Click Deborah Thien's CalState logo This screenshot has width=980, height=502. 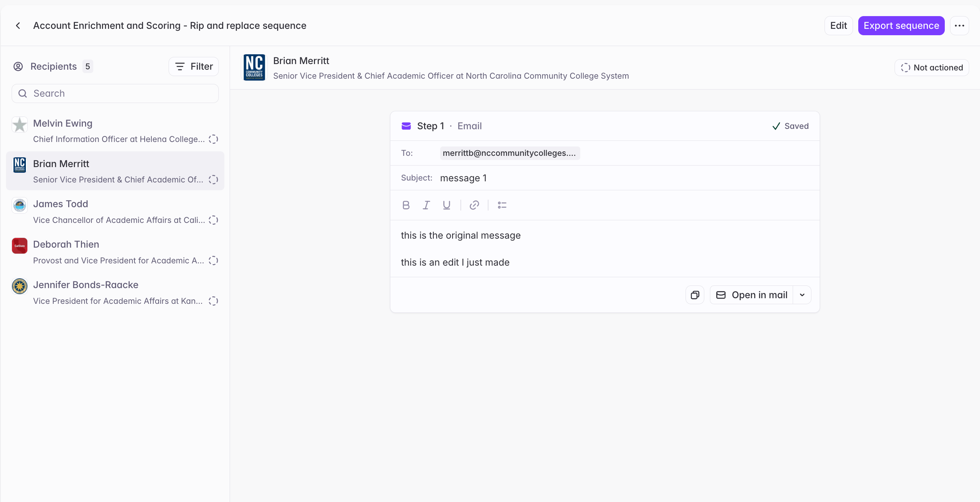[19, 246]
